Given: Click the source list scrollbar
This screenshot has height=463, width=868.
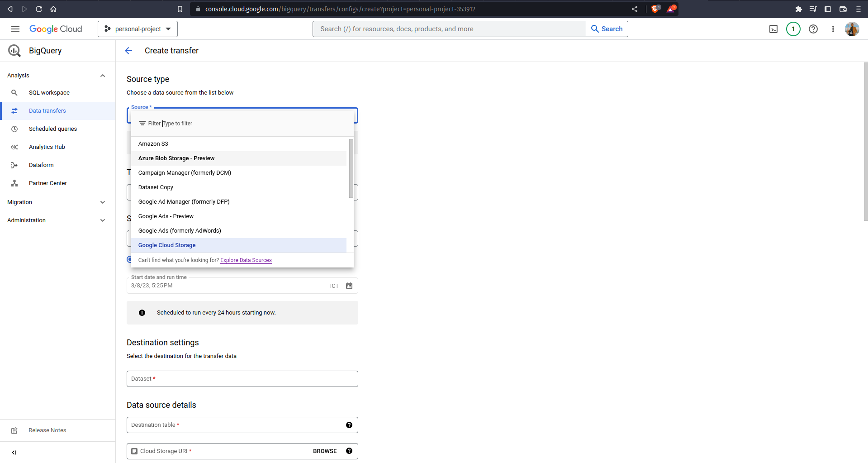Looking at the screenshot, I should [x=351, y=168].
